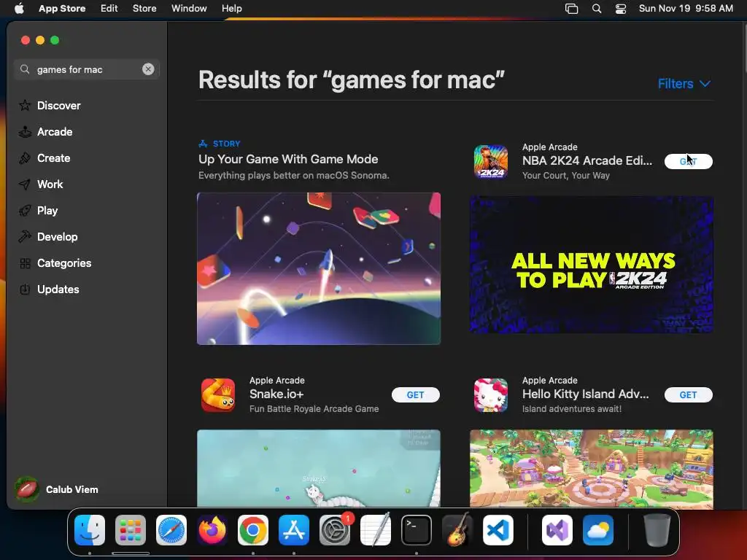Open the Game Mode story artwork
This screenshot has width=747, height=560.
(319, 268)
